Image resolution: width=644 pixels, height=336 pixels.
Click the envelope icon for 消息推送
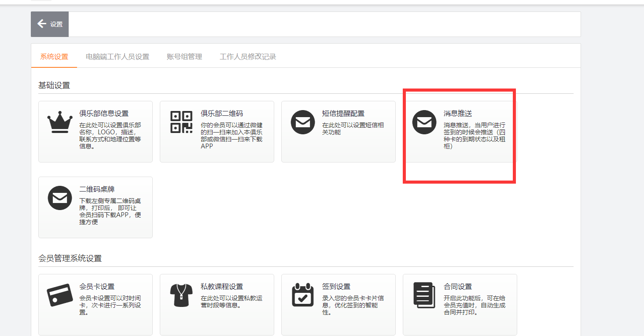coord(424,122)
